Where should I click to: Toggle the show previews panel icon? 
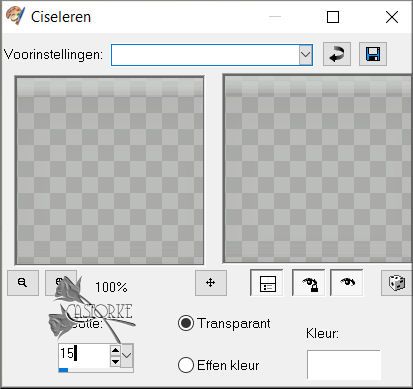pos(267,283)
